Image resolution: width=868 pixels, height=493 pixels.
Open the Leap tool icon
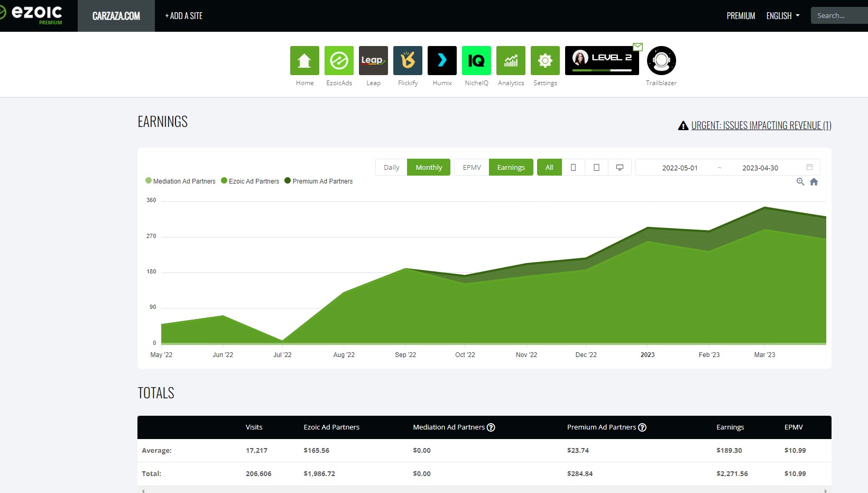pos(373,60)
